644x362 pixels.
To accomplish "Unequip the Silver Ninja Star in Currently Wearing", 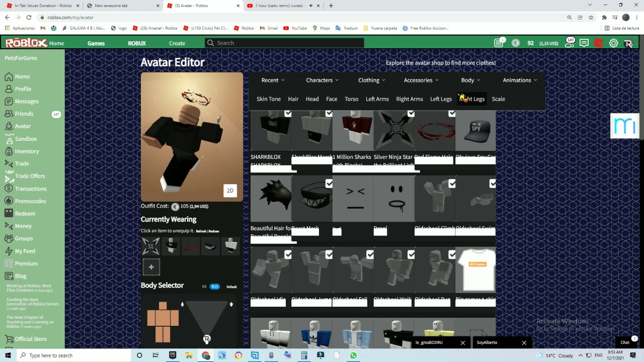I will click(150, 246).
